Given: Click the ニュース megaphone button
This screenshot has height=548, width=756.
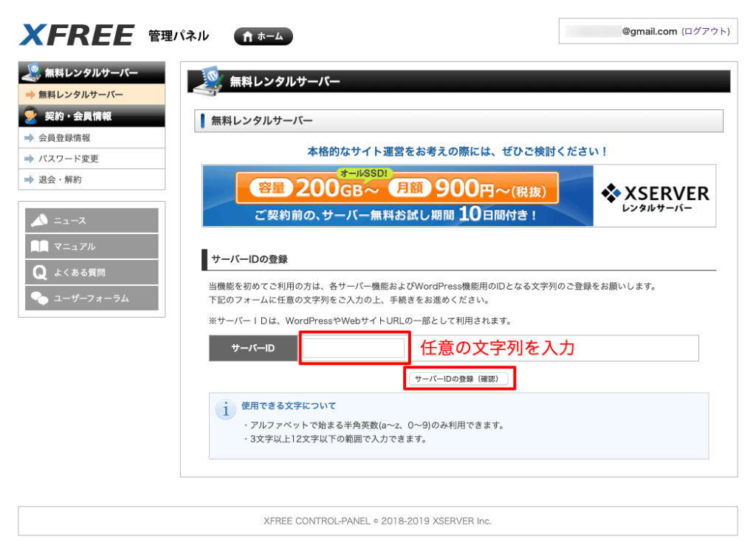Looking at the screenshot, I should click(92, 220).
